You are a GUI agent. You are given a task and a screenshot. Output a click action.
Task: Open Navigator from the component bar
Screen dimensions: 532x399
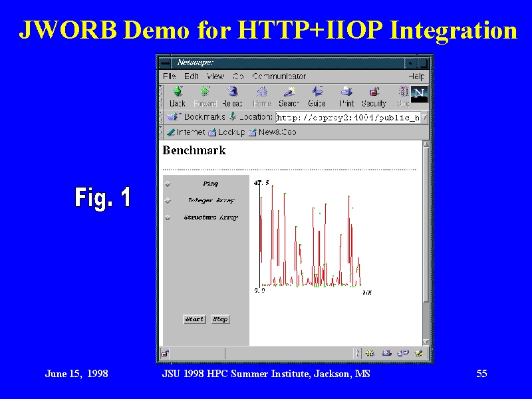click(x=370, y=353)
